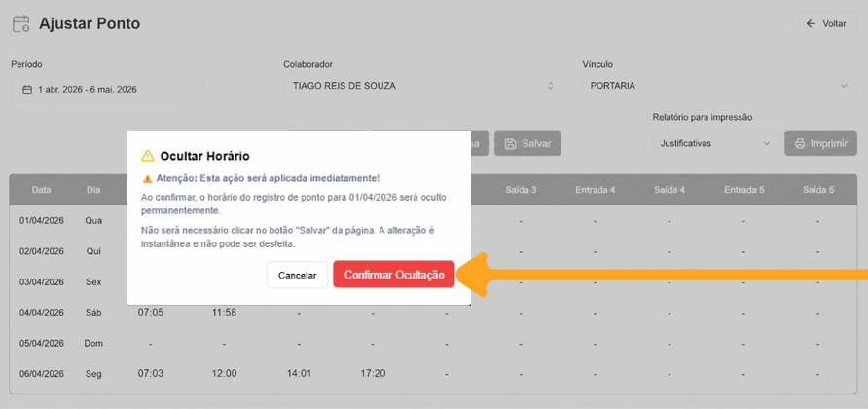Screen dimensions: 868x409
Task: Click the calendar icon beside Ajustar Ponto
Action: [x=21, y=23]
